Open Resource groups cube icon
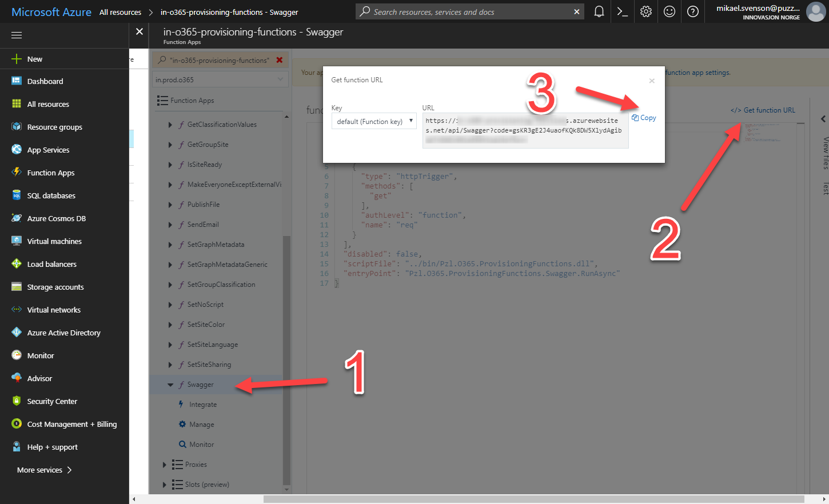 17,127
